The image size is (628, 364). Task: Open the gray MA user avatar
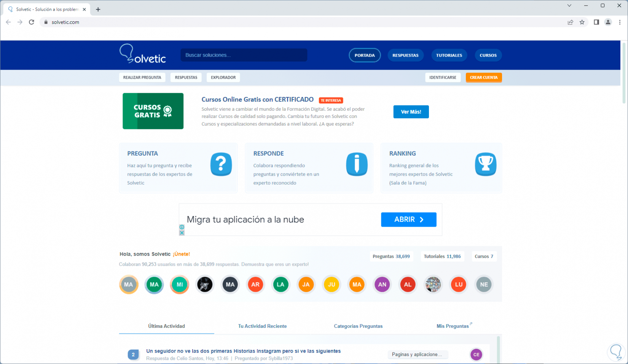(x=129, y=285)
